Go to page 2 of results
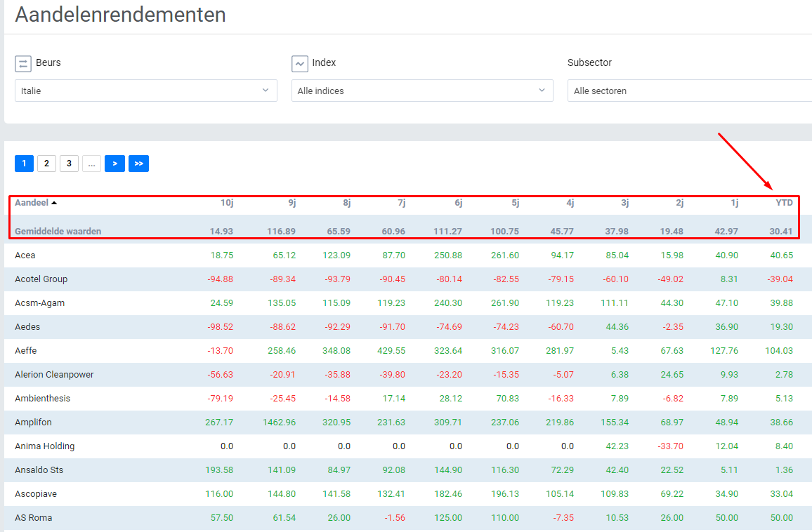812x532 pixels. tap(46, 164)
